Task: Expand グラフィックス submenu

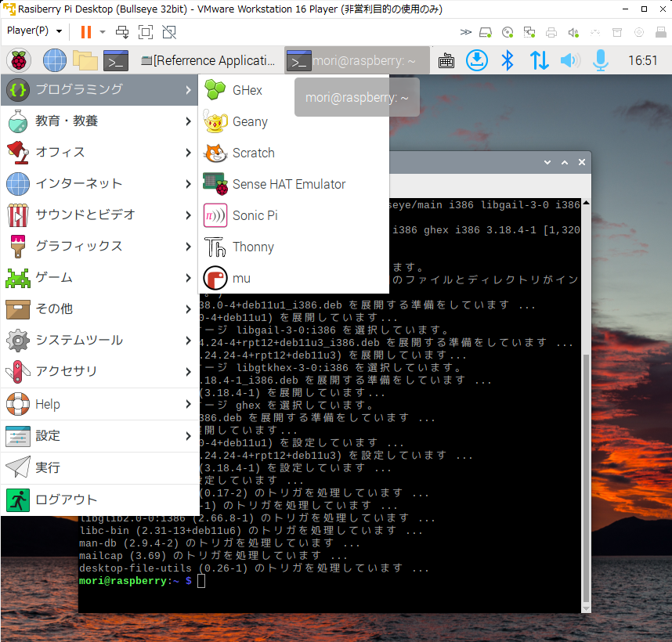Action: (99, 247)
